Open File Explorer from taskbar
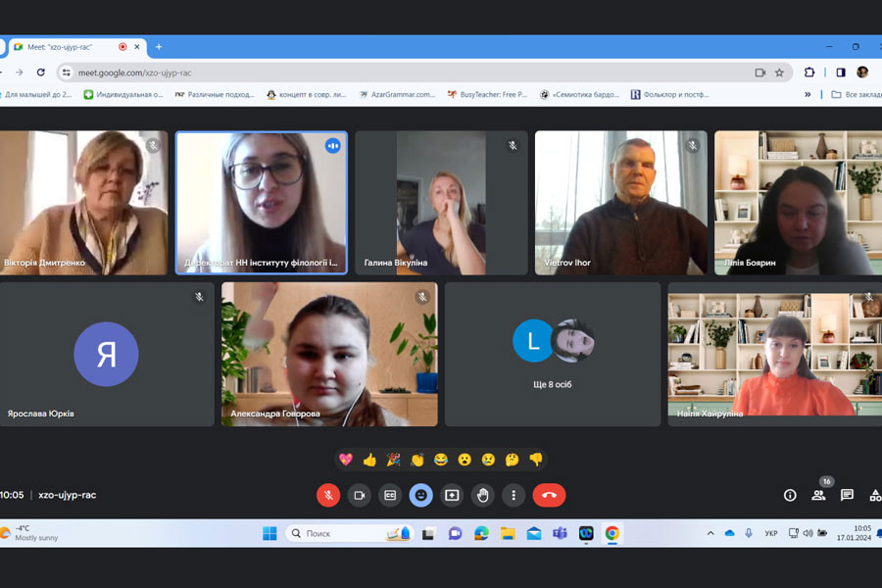The height and width of the screenshot is (588, 882). coord(508,533)
